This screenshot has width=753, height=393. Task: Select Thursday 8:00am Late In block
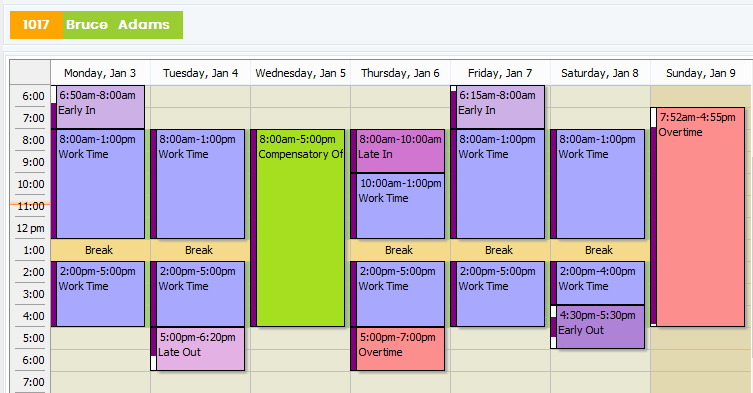398,151
